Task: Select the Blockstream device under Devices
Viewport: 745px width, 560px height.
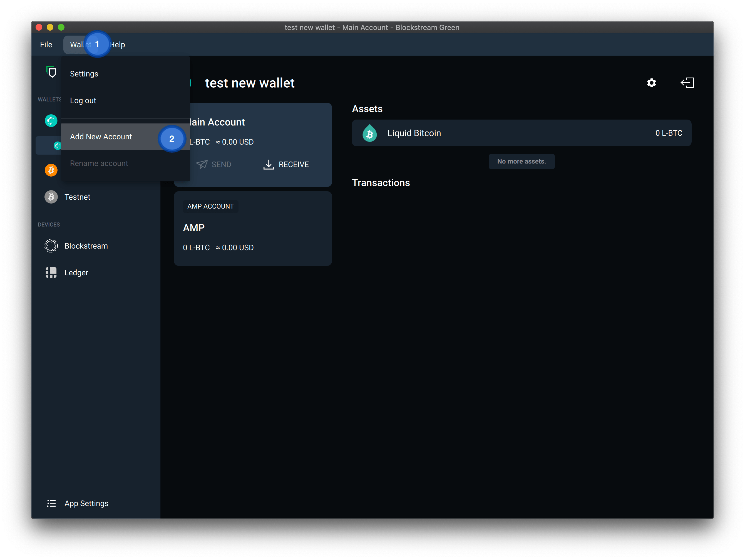Action: [x=86, y=246]
